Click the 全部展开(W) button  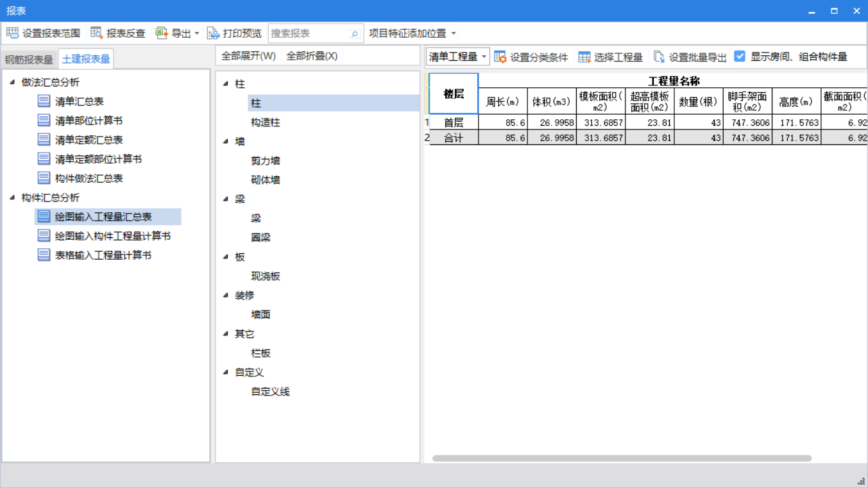tap(248, 56)
